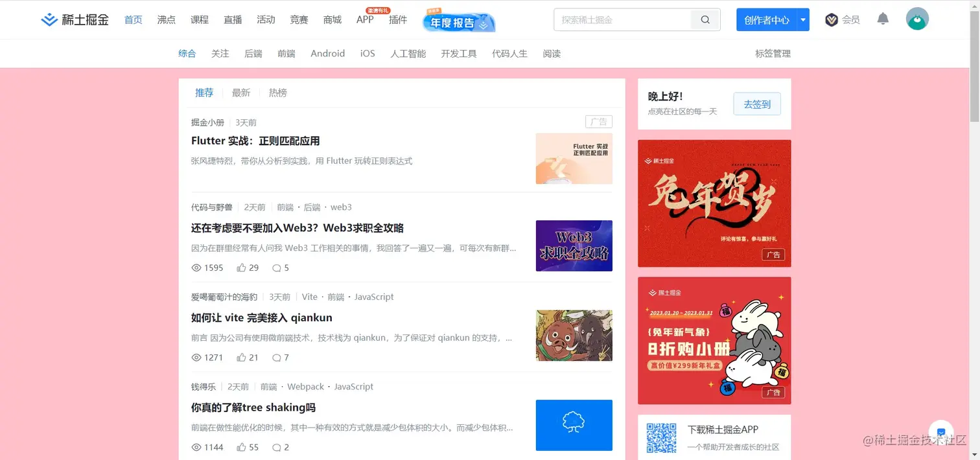The height and width of the screenshot is (460, 980).
Task: Like the vite 完美接入 qiankun article
Action: (x=241, y=358)
